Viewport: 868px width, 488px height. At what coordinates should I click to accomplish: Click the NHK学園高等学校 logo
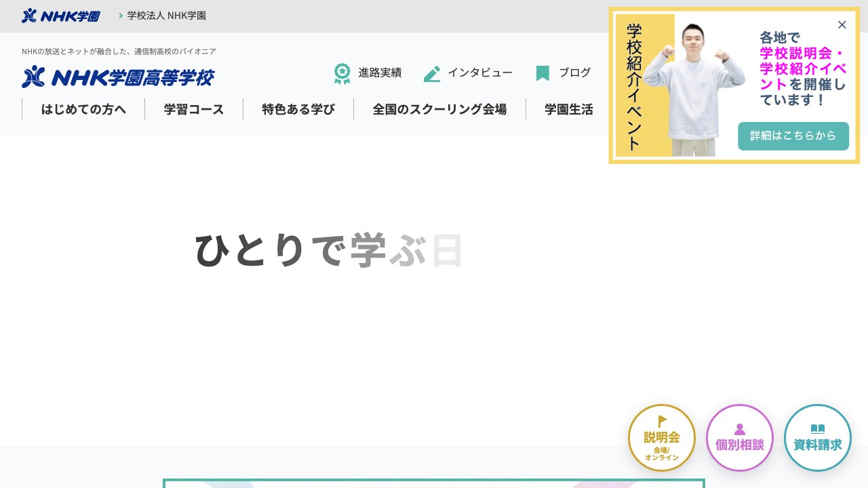click(x=117, y=77)
